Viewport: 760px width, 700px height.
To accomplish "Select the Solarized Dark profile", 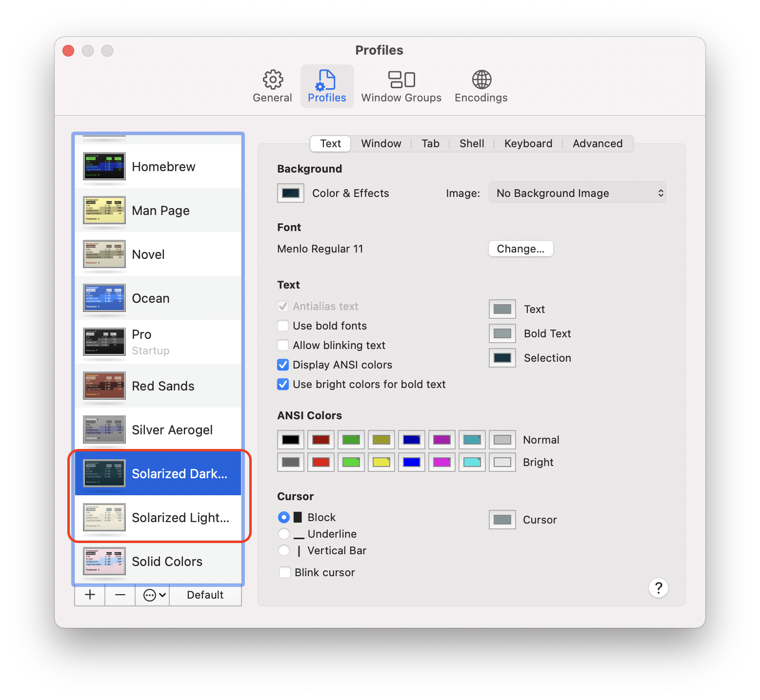I will 158,473.
